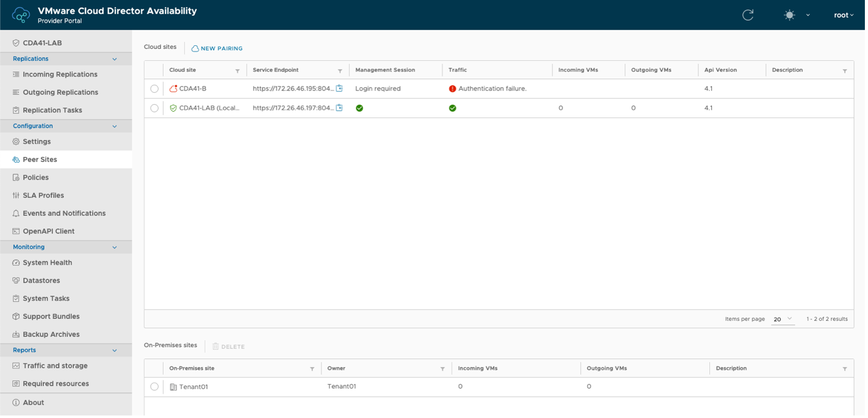868x418 pixels.
Task: Copy the CDA41-LAB service endpoint address
Action: (x=339, y=108)
